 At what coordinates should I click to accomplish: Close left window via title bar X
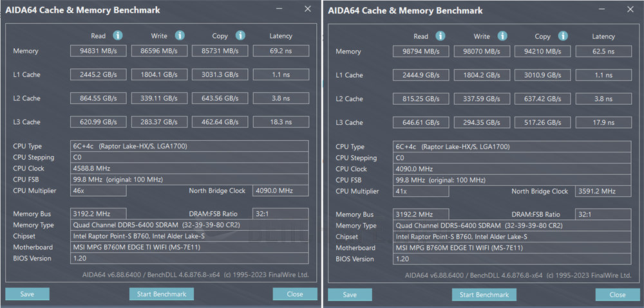point(308,9)
